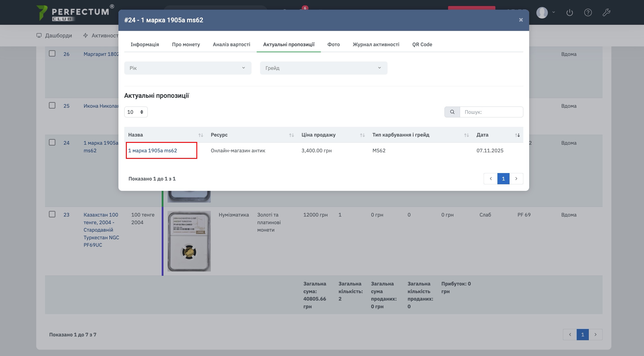Click the Пошук search input field
Viewport: 644px width, 356px height.
tap(491, 112)
